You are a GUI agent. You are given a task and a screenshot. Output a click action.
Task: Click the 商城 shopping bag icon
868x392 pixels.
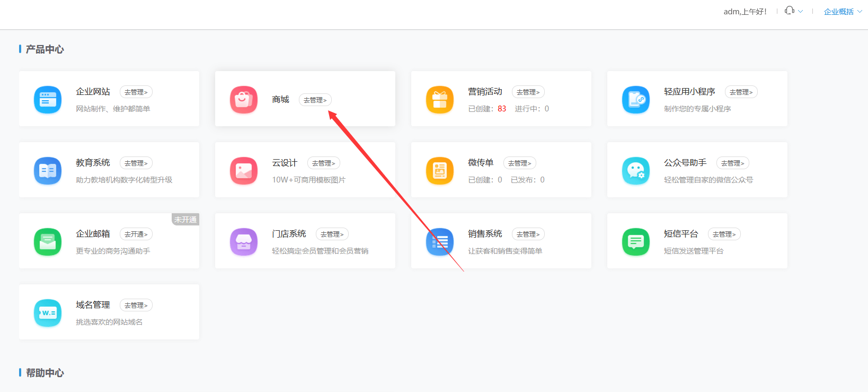tap(244, 99)
